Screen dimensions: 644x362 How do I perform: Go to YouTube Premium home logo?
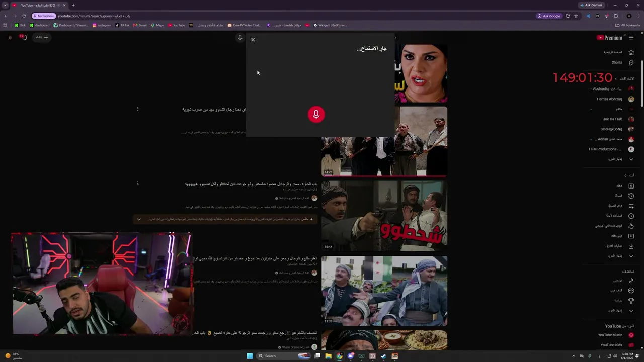click(x=610, y=38)
